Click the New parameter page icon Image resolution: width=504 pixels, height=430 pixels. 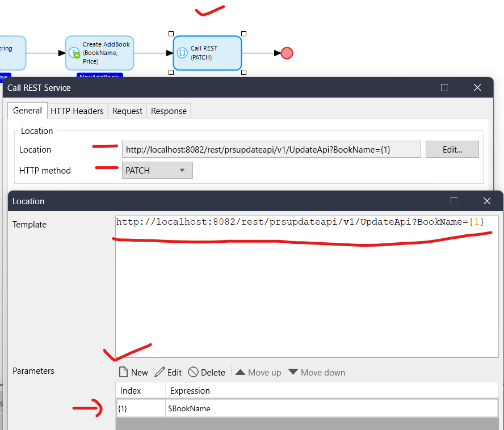124,372
